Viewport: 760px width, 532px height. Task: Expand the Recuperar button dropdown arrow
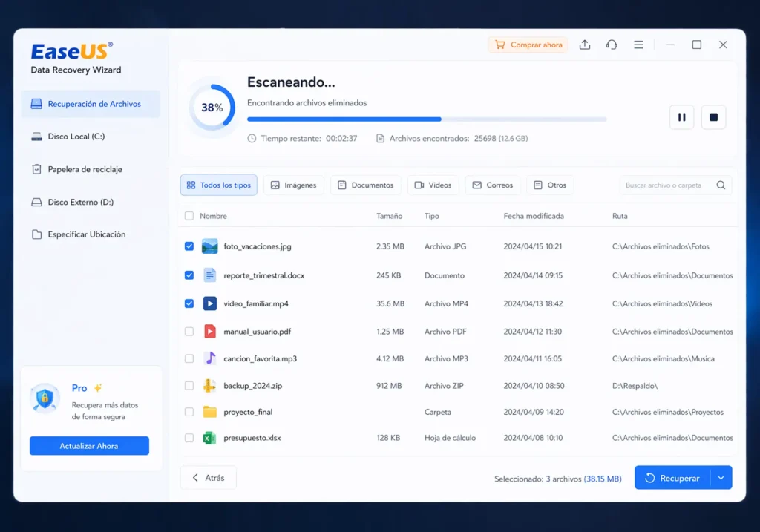click(721, 477)
